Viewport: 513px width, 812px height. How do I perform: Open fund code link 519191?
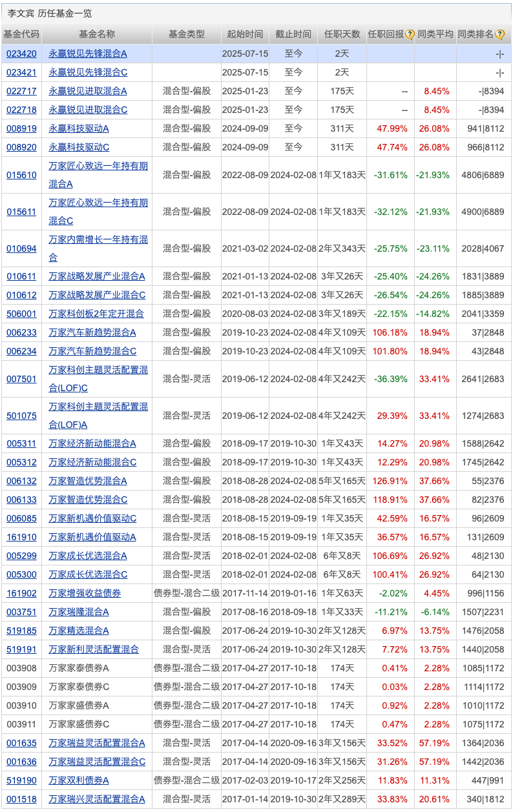21,649
